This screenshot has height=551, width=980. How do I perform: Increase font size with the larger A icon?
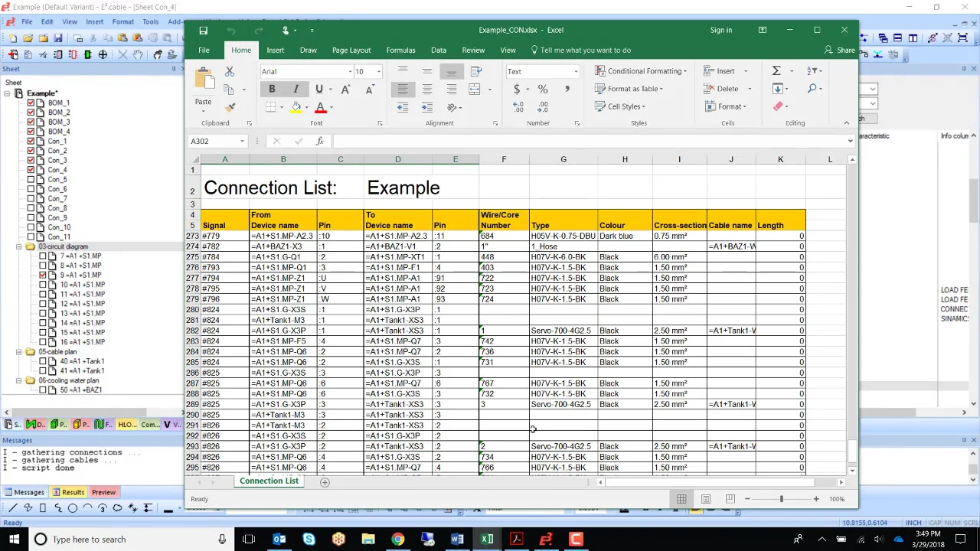345,90
